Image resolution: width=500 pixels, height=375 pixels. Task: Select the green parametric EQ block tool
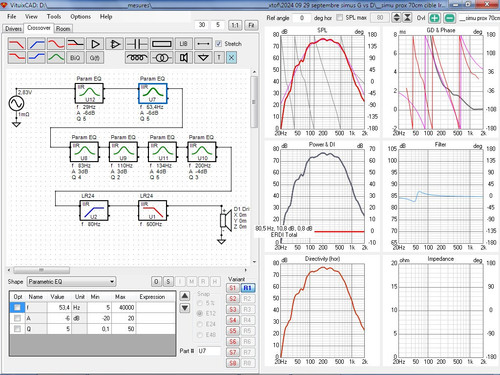point(56,58)
